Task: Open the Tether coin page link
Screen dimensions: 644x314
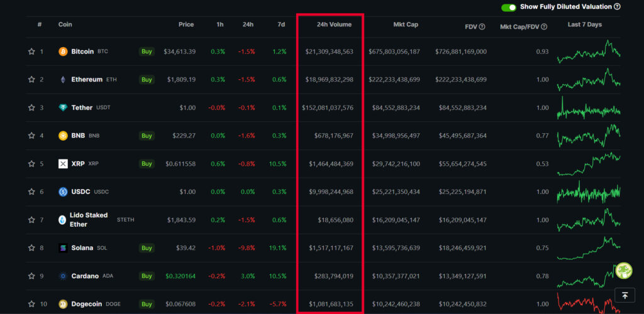Action: [x=82, y=108]
